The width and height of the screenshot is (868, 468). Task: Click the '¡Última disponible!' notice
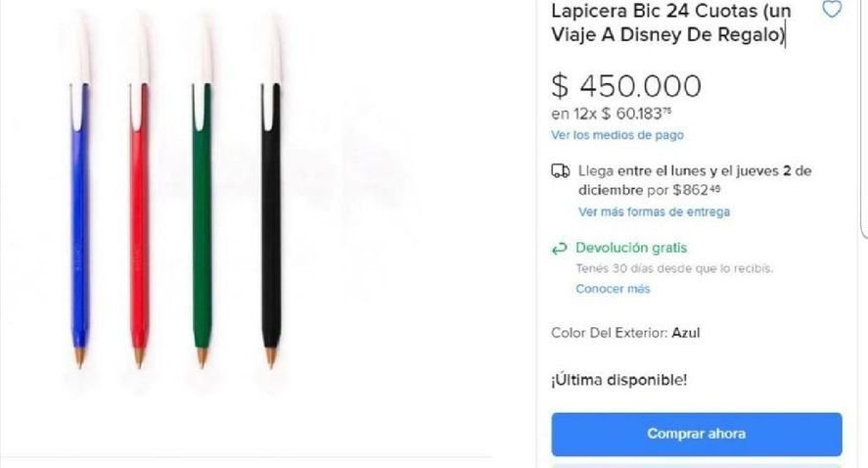(618, 380)
